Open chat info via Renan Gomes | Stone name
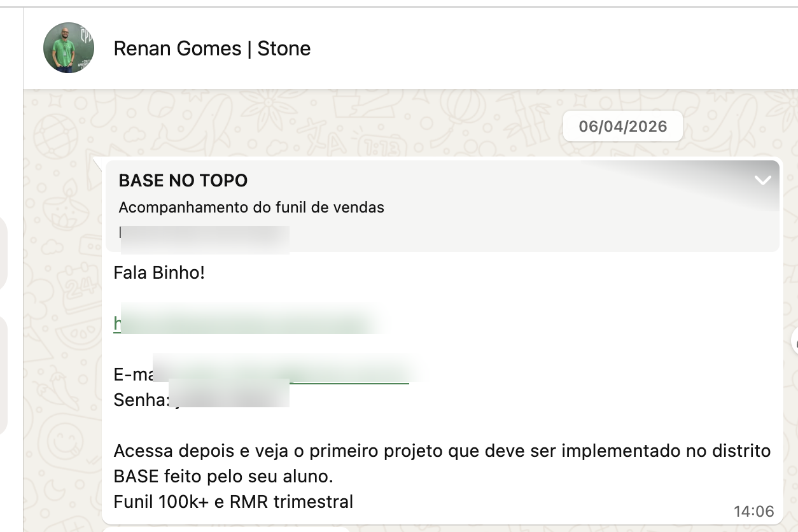Image resolution: width=798 pixels, height=532 pixels. 212,48
